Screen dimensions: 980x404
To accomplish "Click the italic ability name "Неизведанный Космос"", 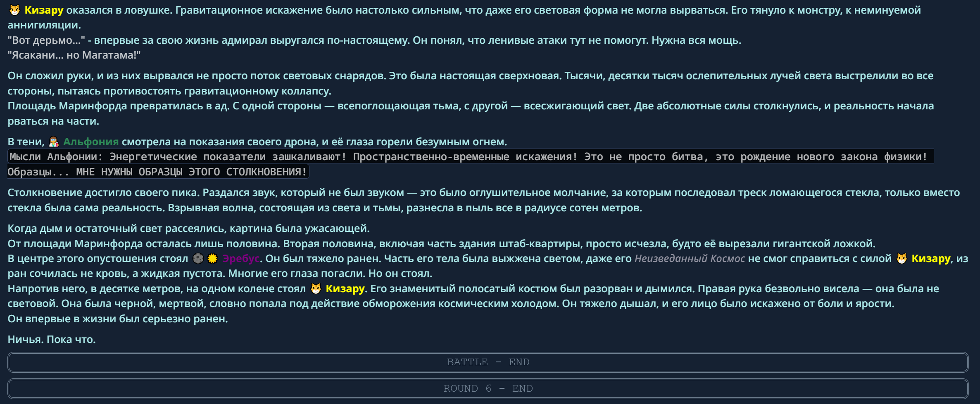I will tap(690, 258).
